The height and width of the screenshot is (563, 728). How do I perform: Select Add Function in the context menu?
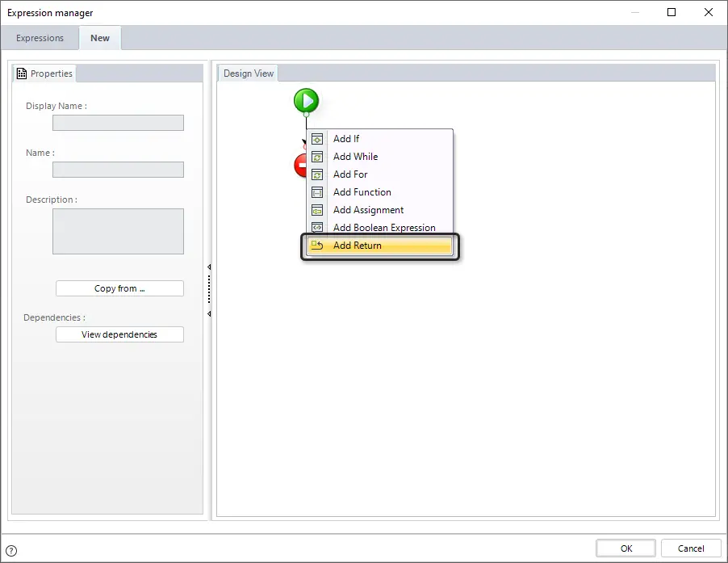[379, 192]
